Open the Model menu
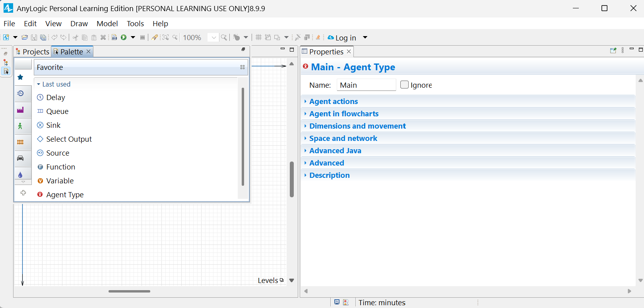The width and height of the screenshot is (644, 308). 107,24
